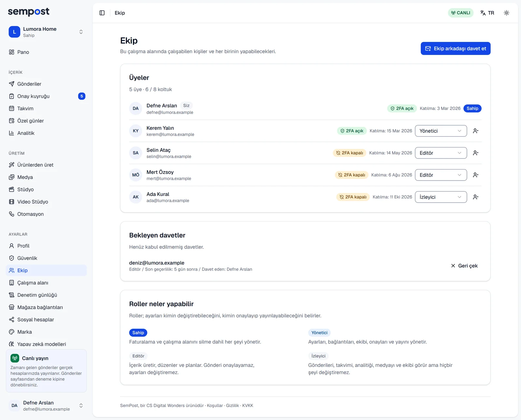The height and width of the screenshot is (420, 521).
Task: Open Sosyal hesaplar sidebar item
Action: 46,320
